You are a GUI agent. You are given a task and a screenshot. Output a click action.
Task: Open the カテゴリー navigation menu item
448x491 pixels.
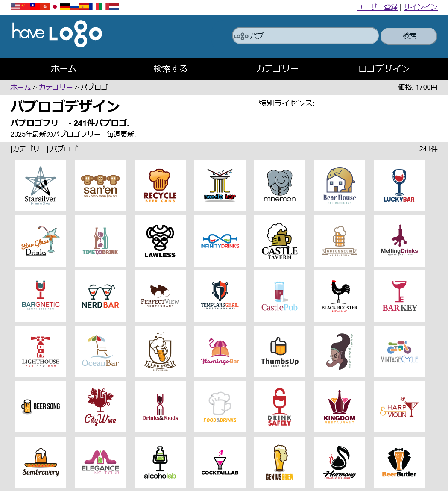(277, 69)
